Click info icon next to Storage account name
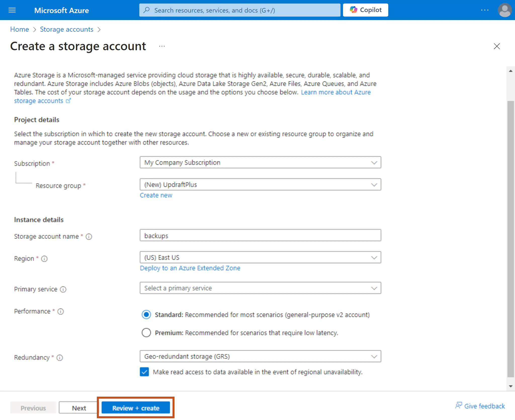 click(x=89, y=237)
